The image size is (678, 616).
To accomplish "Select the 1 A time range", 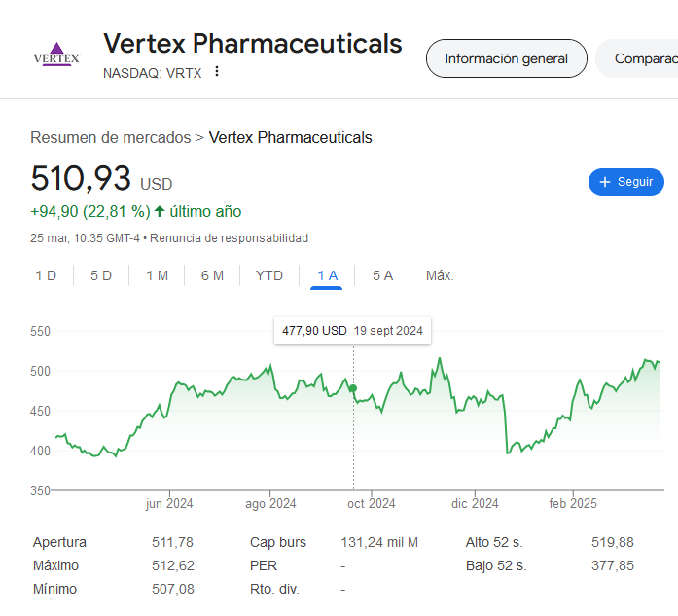I will (x=327, y=275).
